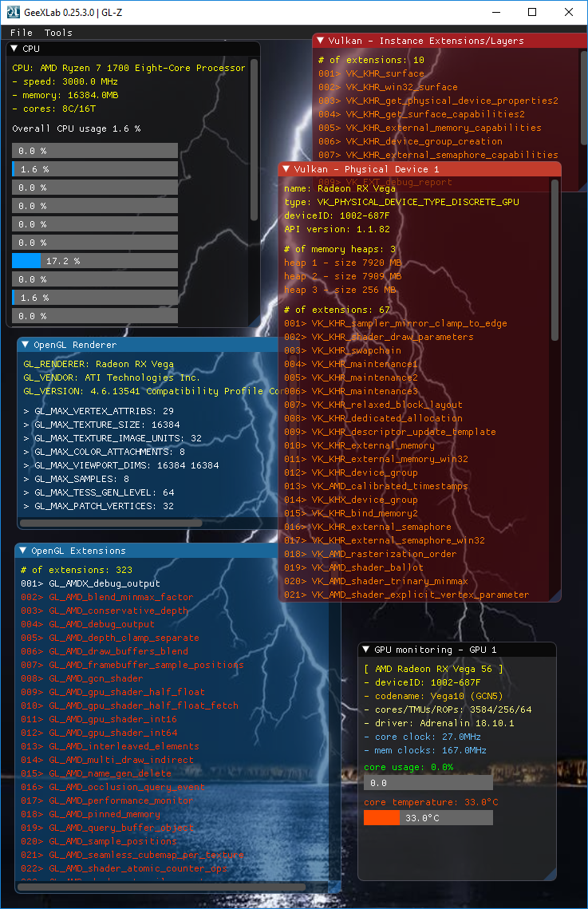Click the OpenGL Renderer horizontal scrollbar
588x909 pixels.
[111, 523]
